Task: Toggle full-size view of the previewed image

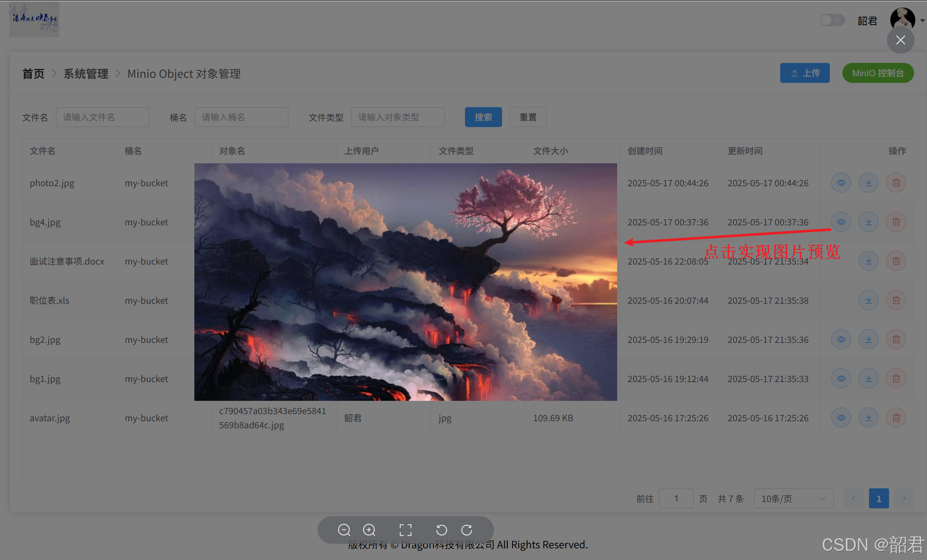Action: tap(405, 530)
